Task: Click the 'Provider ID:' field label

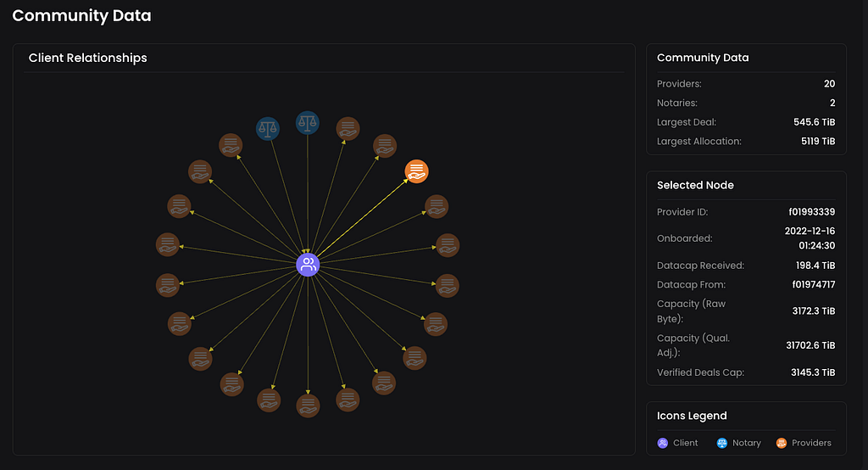Action: (682, 212)
